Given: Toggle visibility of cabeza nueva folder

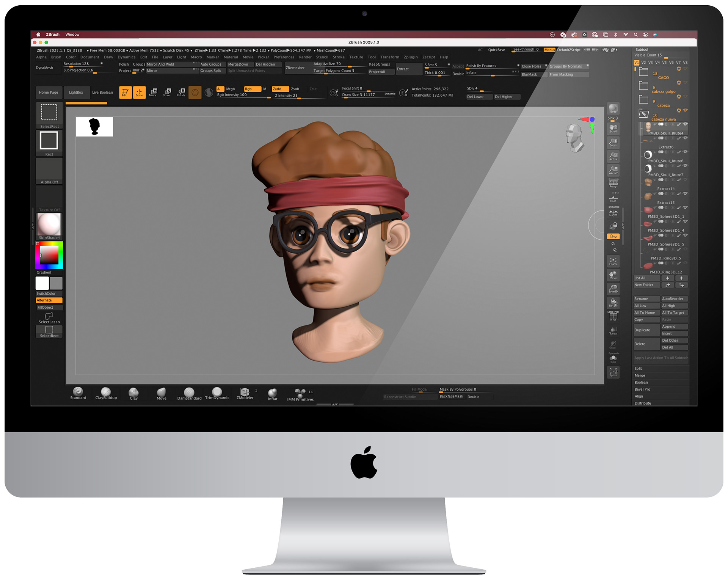Looking at the screenshot, I should pos(685,110).
